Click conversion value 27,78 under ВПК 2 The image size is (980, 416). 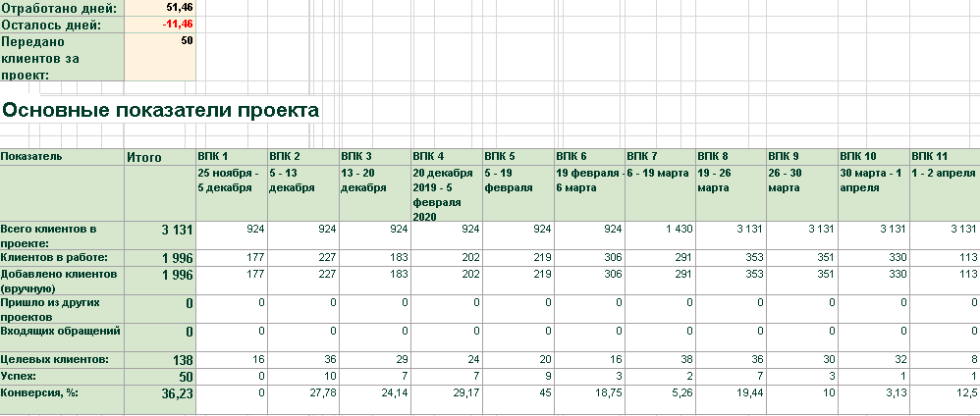pyautogui.click(x=303, y=399)
